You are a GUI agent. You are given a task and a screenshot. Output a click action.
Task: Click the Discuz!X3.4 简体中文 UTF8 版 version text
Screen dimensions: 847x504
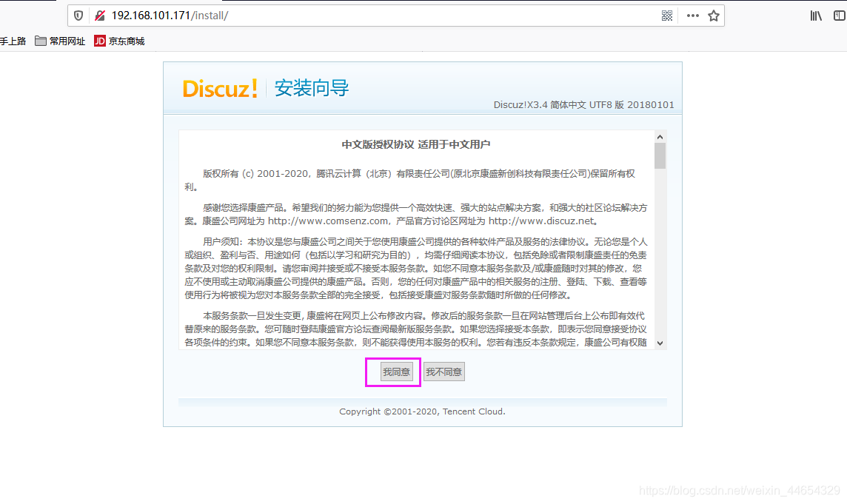click(583, 105)
